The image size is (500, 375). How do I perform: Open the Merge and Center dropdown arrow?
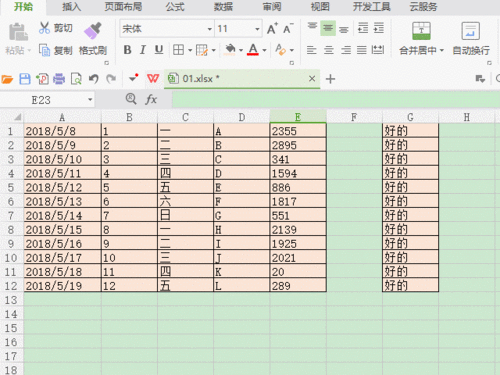[x=442, y=50]
